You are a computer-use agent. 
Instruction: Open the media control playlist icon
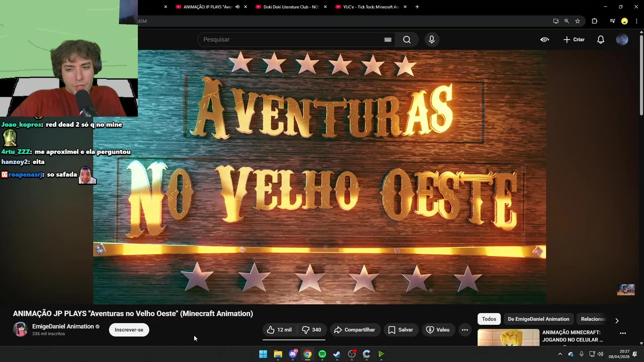click(612, 21)
